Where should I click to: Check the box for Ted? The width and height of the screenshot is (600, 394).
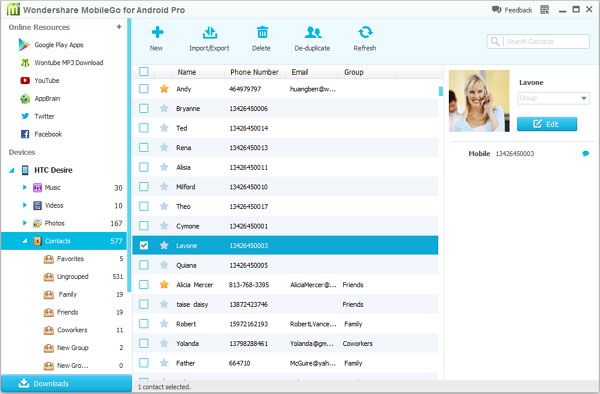click(x=144, y=128)
